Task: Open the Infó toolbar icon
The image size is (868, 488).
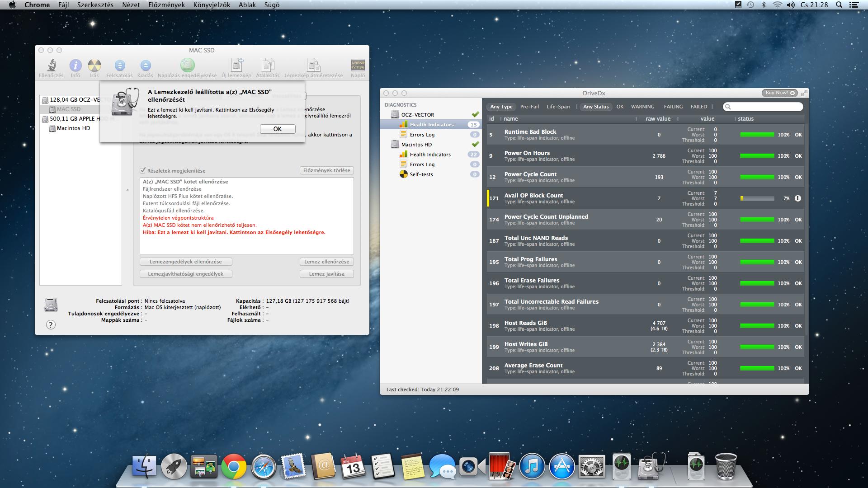Action: tap(75, 66)
